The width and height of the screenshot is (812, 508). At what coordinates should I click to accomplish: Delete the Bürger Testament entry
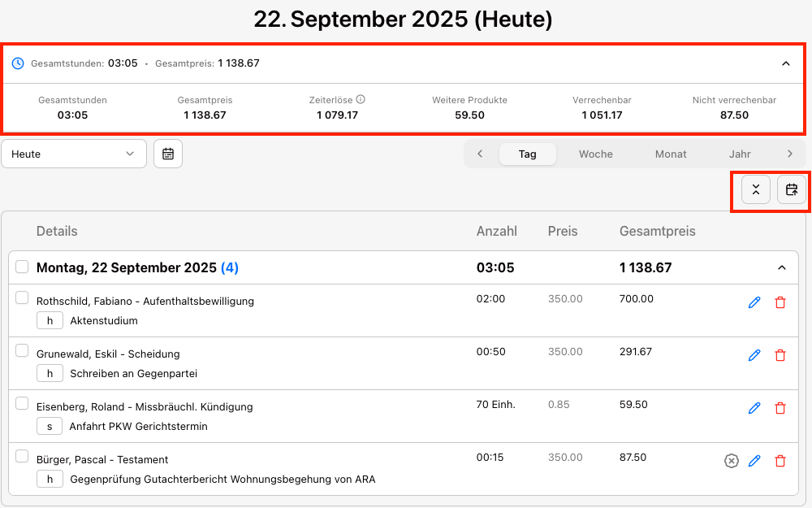(x=780, y=461)
